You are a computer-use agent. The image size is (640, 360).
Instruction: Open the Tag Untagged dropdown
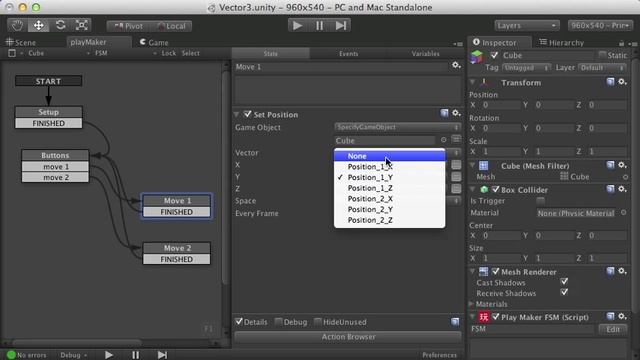coord(527,68)
